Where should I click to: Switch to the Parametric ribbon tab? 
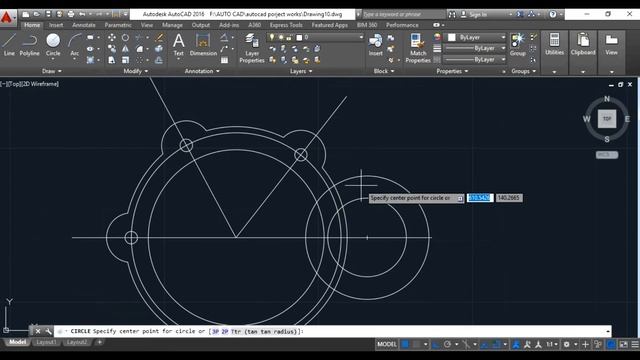pyautogui.click(x=118, y=25)
